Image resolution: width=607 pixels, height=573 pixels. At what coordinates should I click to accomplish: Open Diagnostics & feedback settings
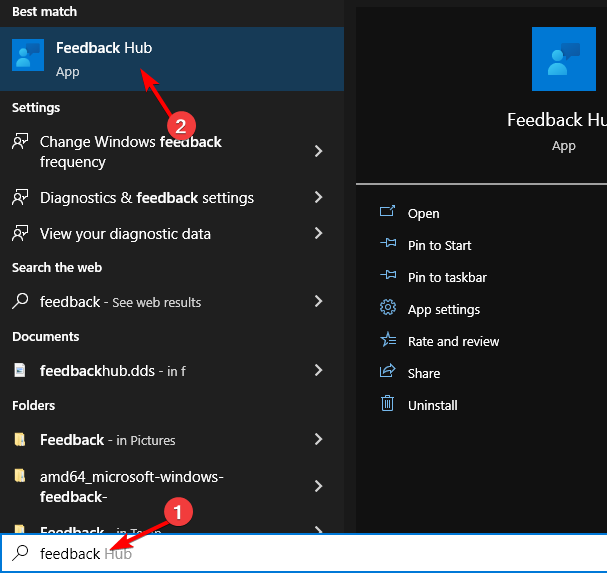[172, 198]
